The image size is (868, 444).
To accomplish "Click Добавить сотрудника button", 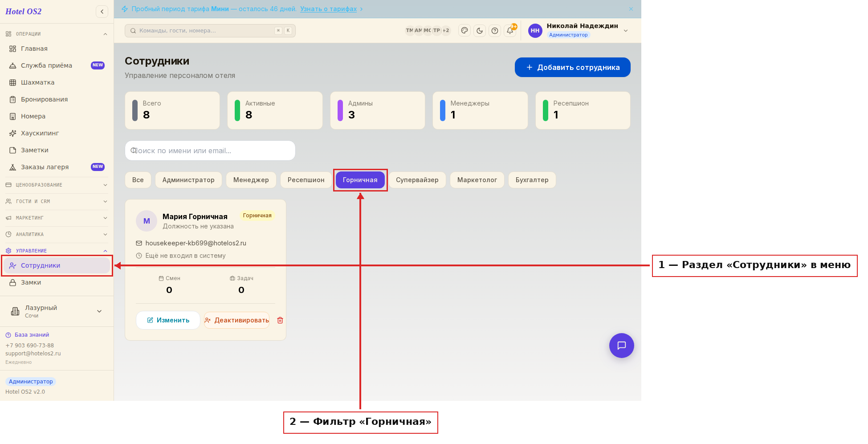I will coord(573,67).
